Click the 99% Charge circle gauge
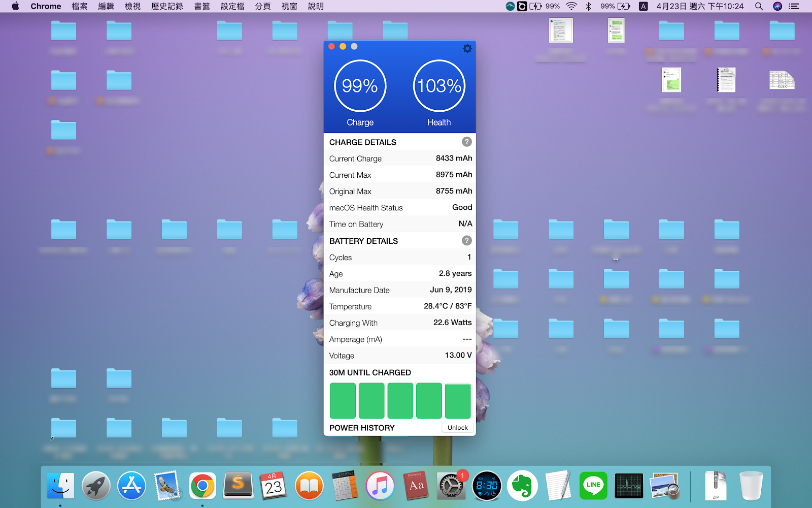812x508 pixels. click(360, 86)
